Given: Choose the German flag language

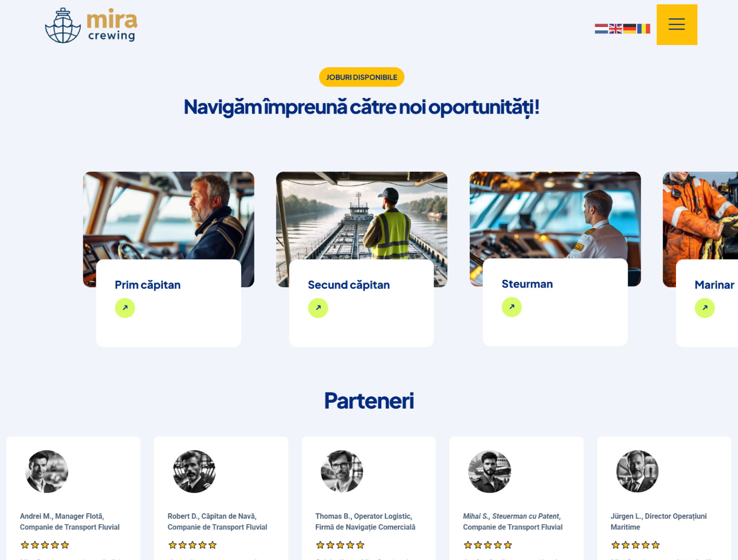Looking at the screenshot, I should tap(629, 29).
